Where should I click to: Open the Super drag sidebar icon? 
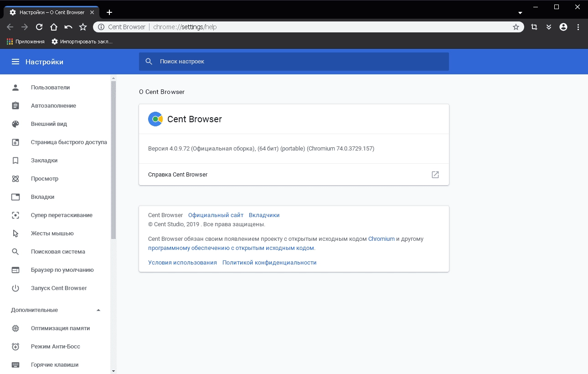pos(15,215)
